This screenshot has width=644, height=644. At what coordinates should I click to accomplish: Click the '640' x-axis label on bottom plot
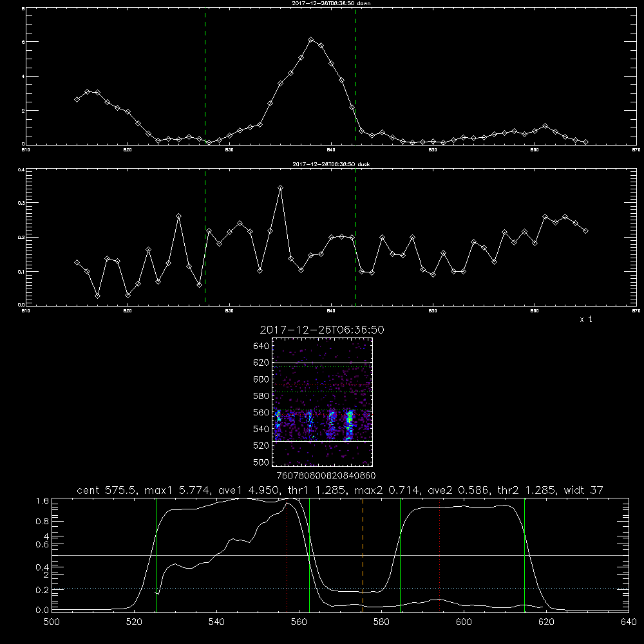[x=629, y=622]
